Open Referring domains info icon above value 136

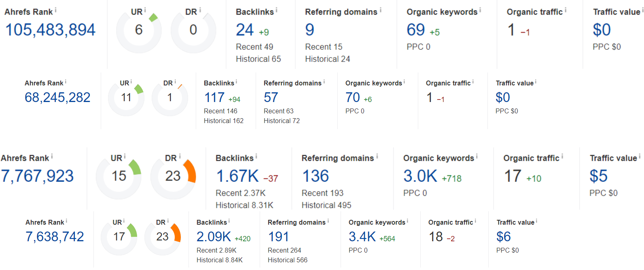(377, 156)
